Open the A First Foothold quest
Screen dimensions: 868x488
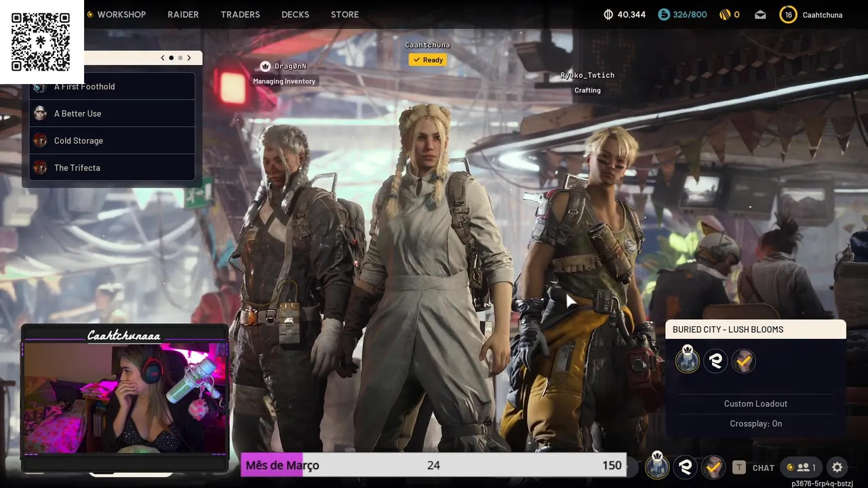pyautogui.click(x=112, y=86)
